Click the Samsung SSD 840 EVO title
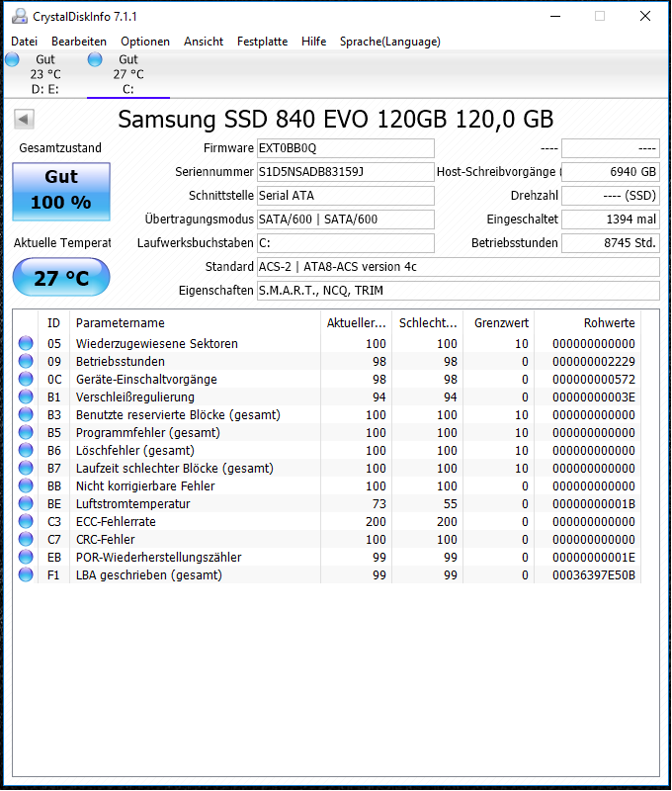The width and height of the screenshot is (672, 791). coord(336,120)
